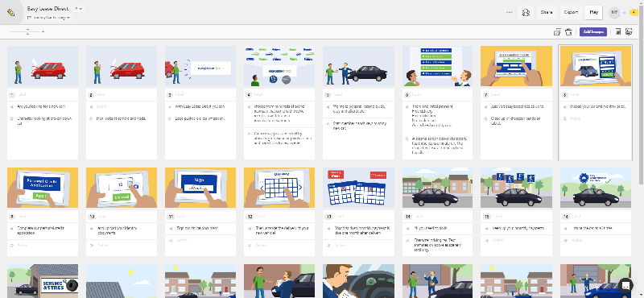Click action icon beside 'Character looking at broken down car'
Image resolution: width=644 pixels, height=298 pixels.
point(11,118)
